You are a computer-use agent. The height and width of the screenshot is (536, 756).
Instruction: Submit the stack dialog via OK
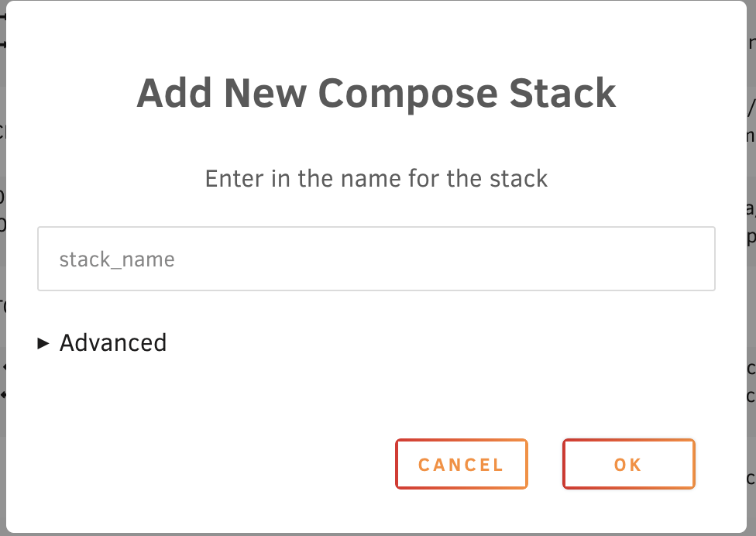pyautogui.click(x=628, y=465)
